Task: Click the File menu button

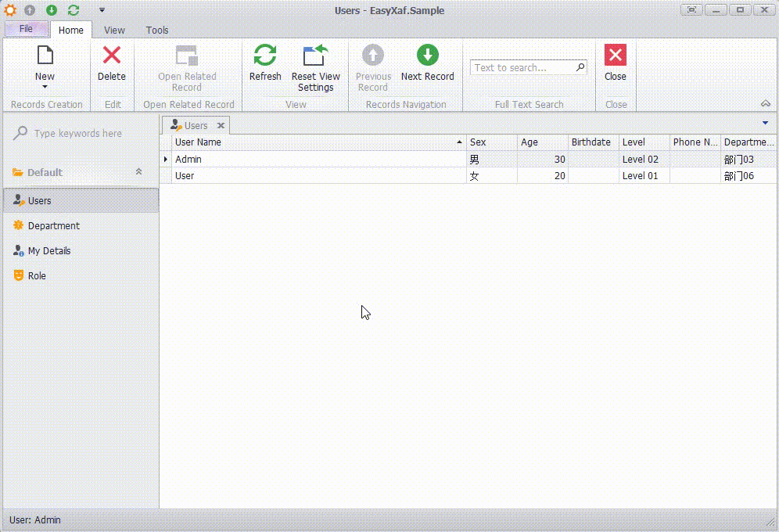Action: tap(26, 29)
